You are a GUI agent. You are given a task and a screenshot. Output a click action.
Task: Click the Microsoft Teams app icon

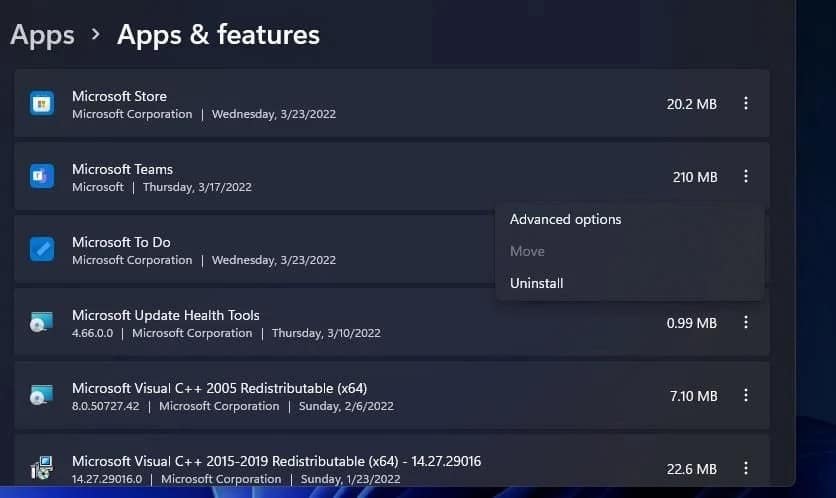point(42,177)
